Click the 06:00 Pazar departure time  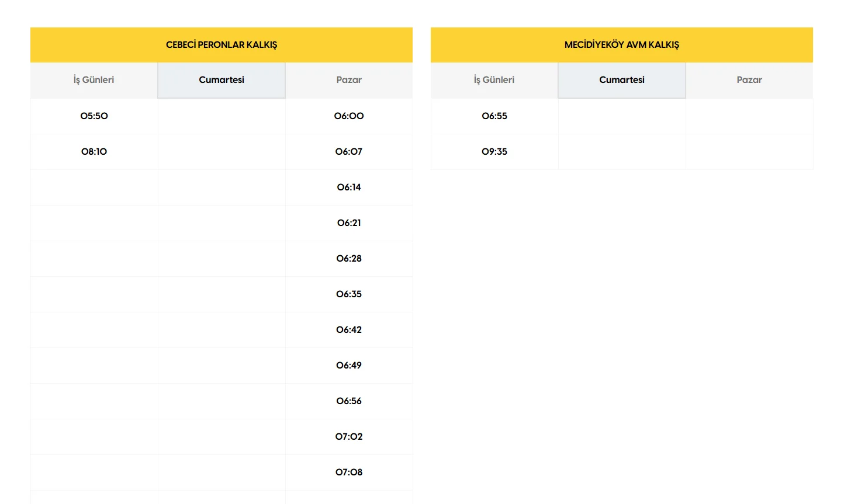tap(349, 116)
